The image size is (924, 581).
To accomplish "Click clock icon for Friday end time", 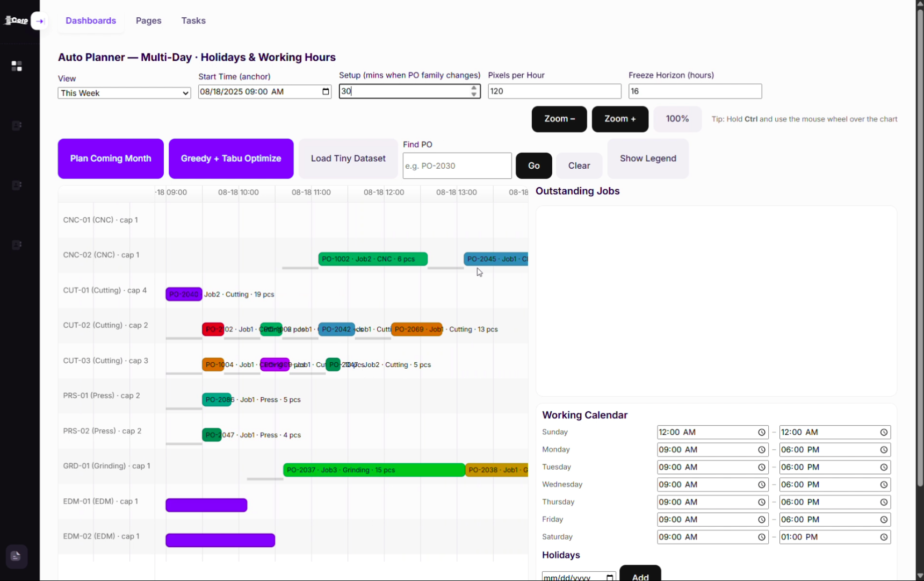I will 883,520.
